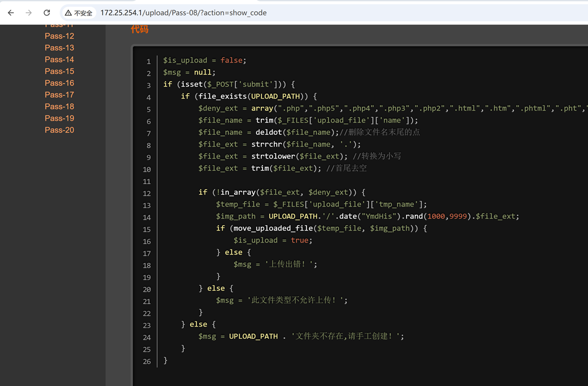
Task: Click the file_exists(UPLOAD_PATH) line
Action: click(249, 96)
